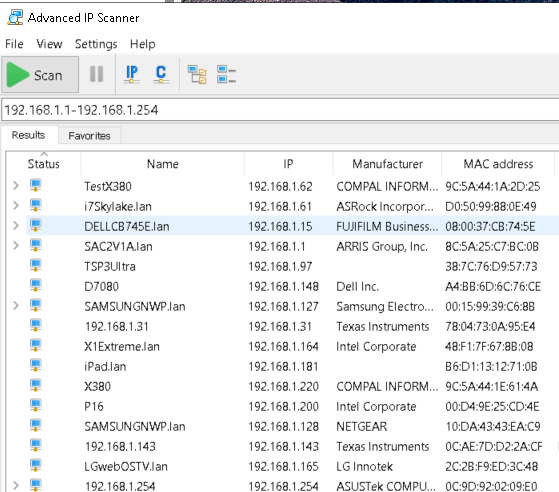Viewport: 559px width, 492px height.
Task: Click the class C subnet icon
Action: (161, 74)
